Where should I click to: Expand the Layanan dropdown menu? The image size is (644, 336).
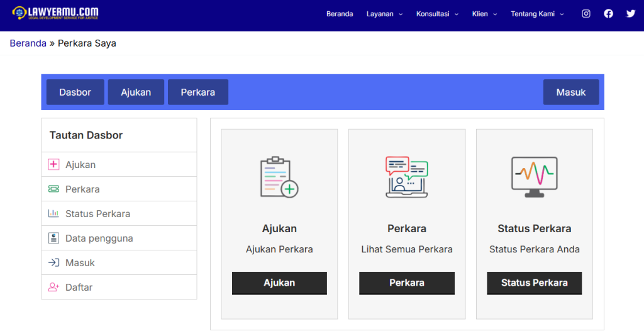pos(384,14)
